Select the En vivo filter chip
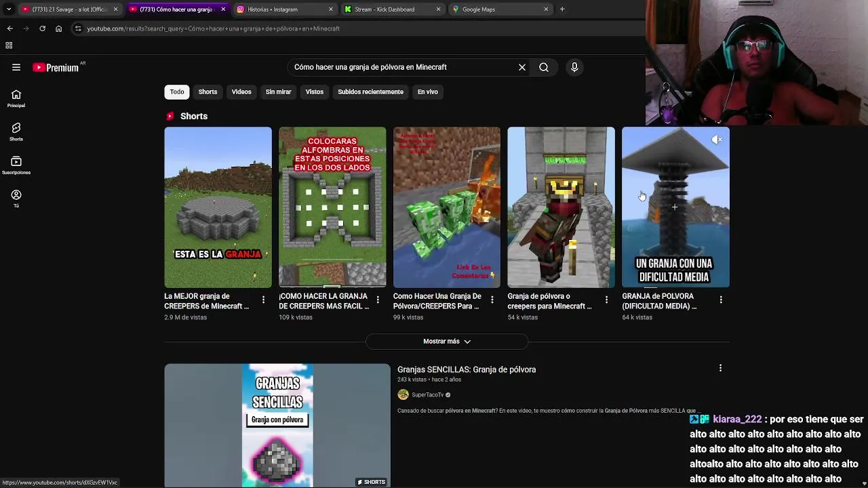The image size is (868, 488). pyautogui.click(x=428, y=91)
